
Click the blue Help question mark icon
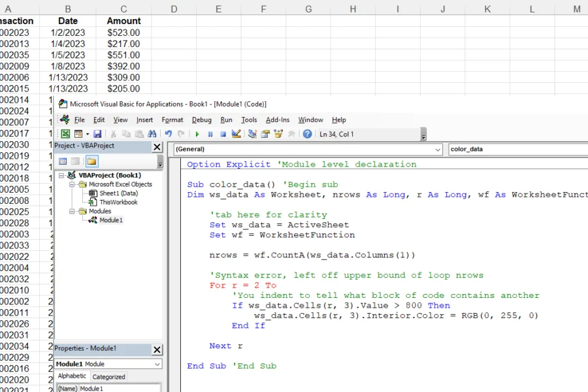307,134
